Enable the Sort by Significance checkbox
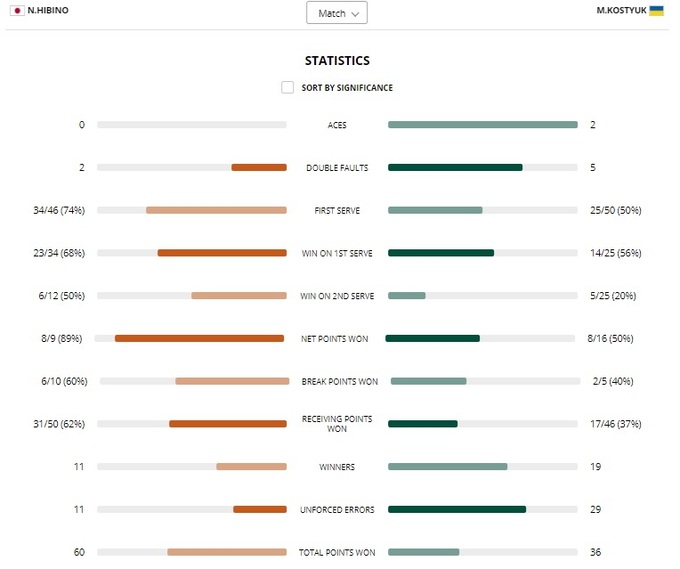This screenshot has width=680, height=569. [288, 88]
